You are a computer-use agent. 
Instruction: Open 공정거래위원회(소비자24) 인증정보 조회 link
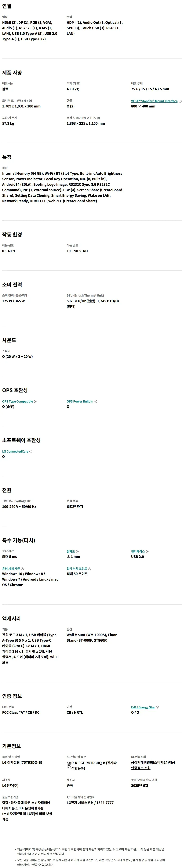153,765
